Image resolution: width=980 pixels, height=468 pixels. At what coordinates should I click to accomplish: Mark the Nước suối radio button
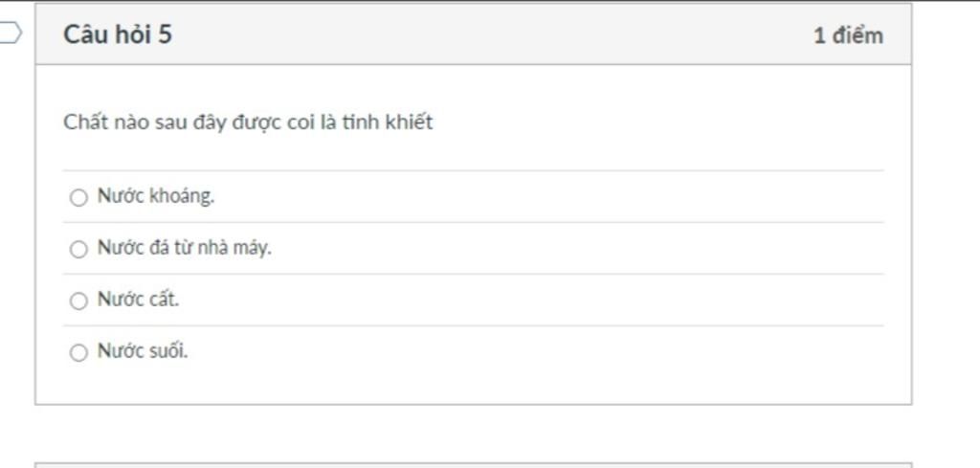coord(78,353)
